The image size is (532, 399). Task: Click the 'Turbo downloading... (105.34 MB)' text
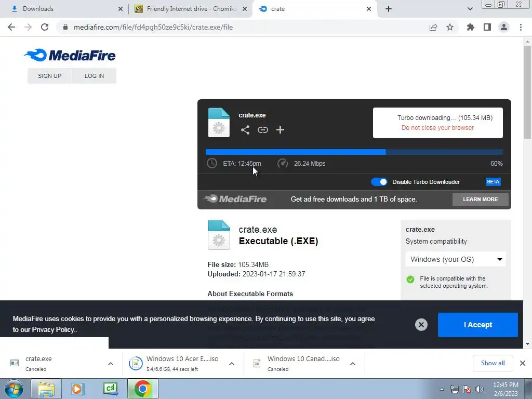[x=445, y=118]
